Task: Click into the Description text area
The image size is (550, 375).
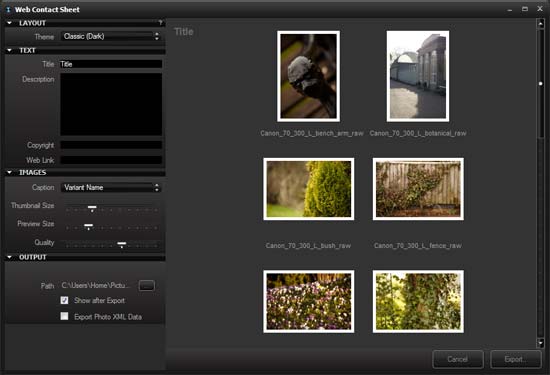Action: click(x=111, y=104)
